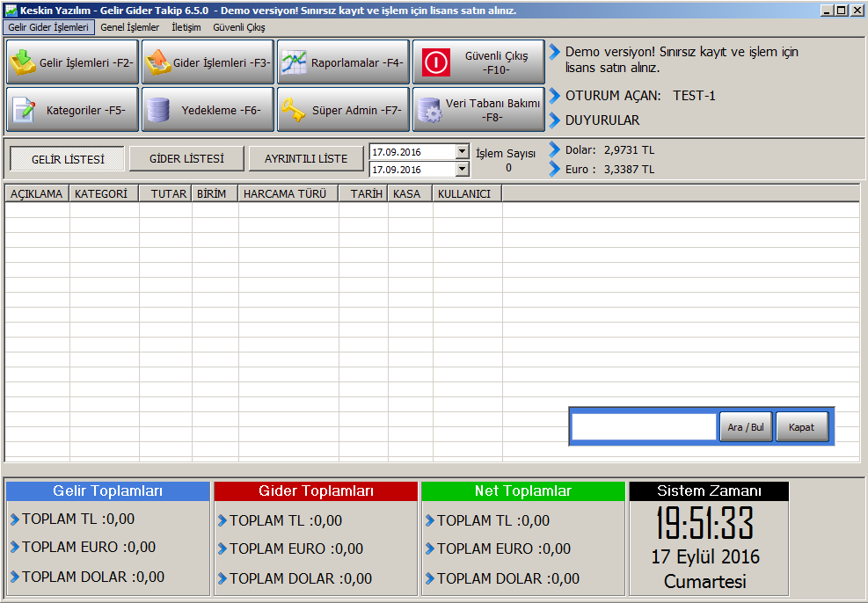The image size is (868, 603).
Task: Click the DUYURULAR announcements label
Action: 602,120
